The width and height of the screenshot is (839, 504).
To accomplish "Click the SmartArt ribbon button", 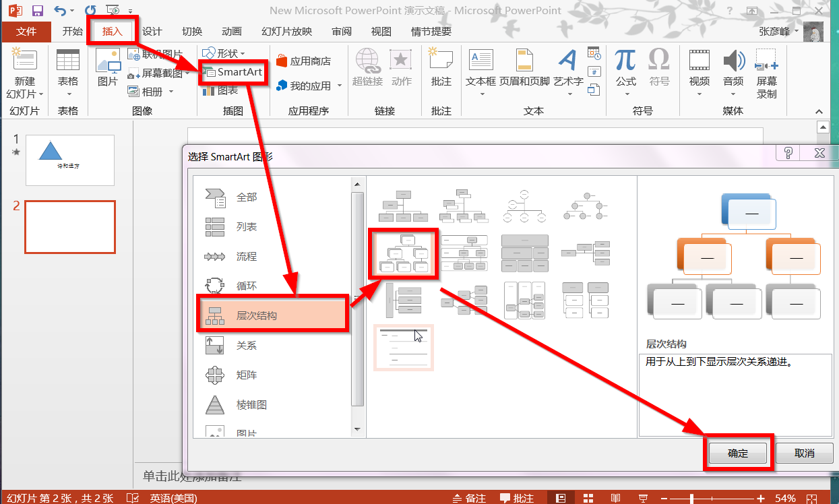I will coord(233,72).
